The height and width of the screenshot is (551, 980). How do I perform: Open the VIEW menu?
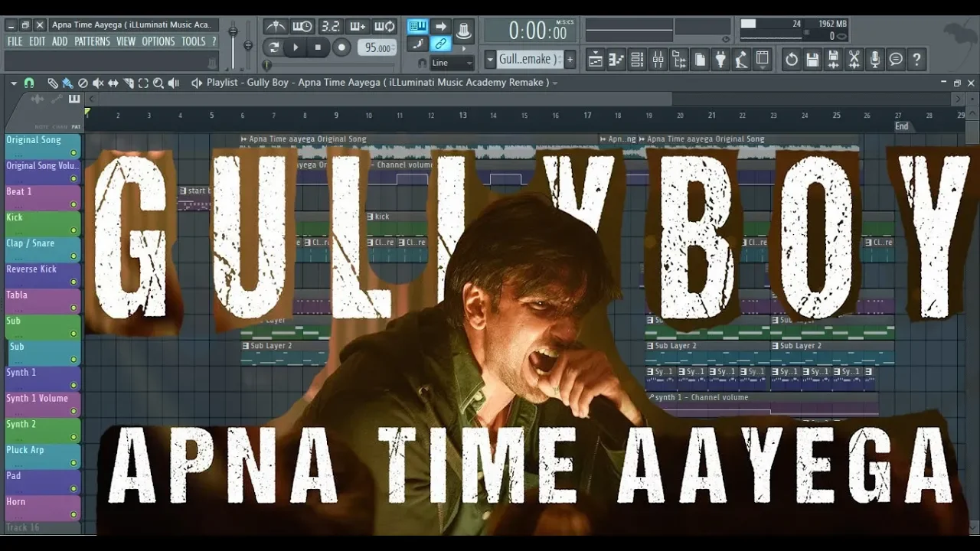(126, 41)
